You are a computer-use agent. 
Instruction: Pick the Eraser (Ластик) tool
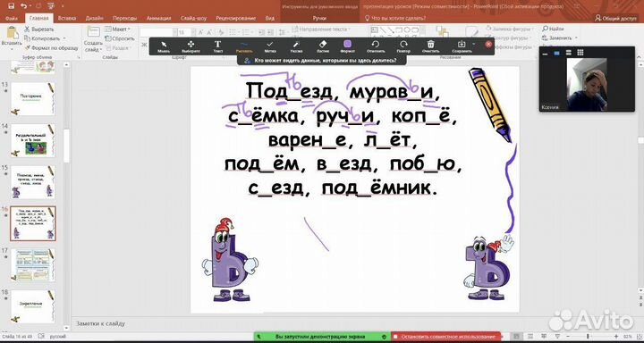click(322, 46)
